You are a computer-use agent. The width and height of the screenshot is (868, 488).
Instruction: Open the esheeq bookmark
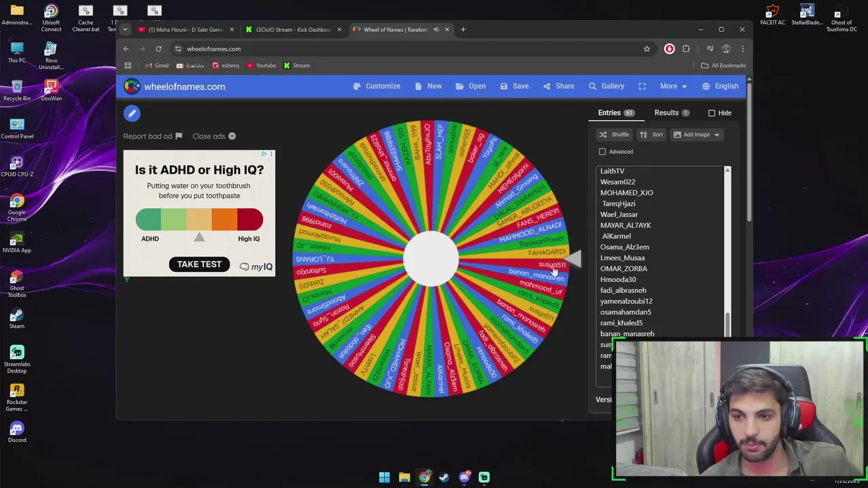coord(225,66)
